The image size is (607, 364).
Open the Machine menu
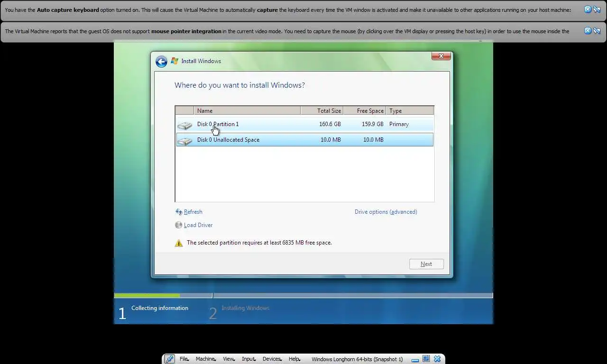pos(206,359)
